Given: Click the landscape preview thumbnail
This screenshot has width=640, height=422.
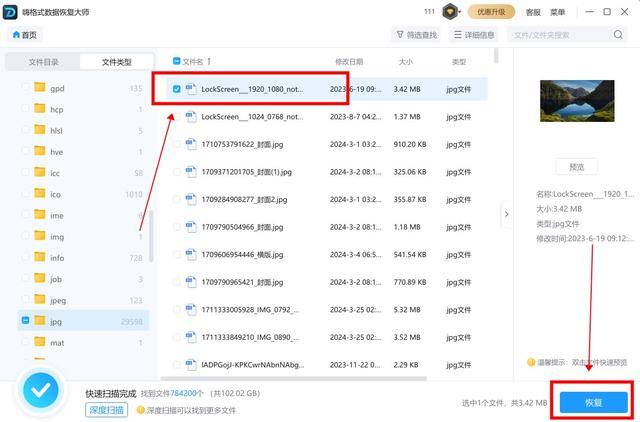Looking at the screenshot, I should point(577,101).
